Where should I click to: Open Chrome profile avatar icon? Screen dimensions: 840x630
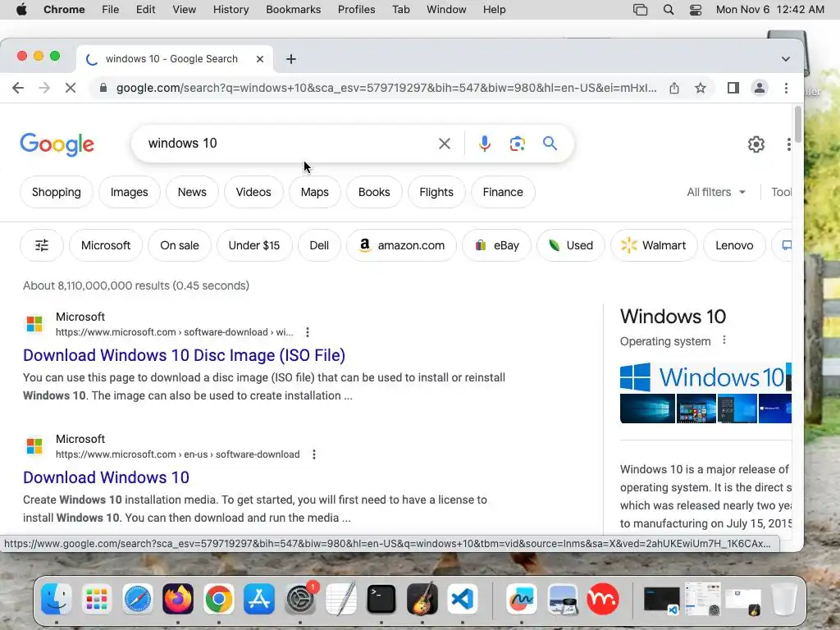tap(759, 88)
